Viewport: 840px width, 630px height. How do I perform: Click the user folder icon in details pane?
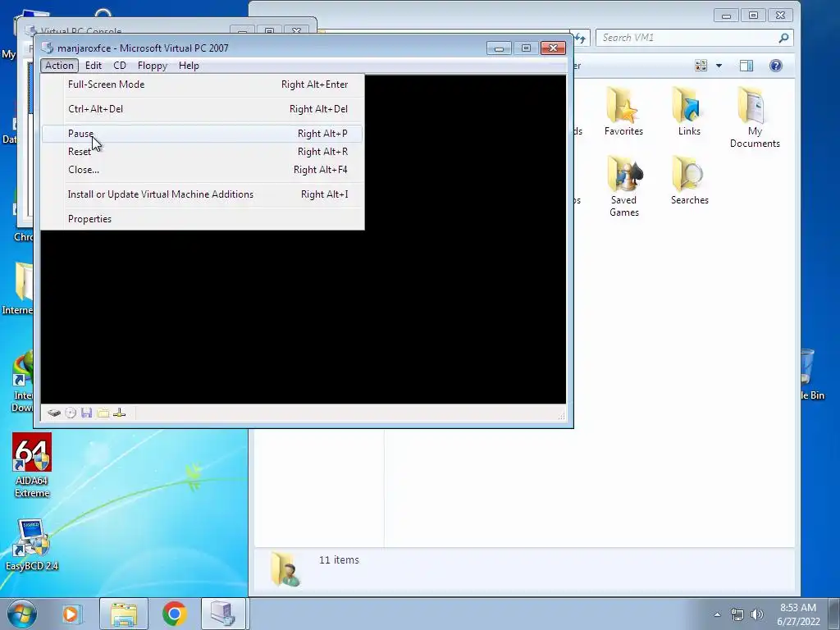click(x=285, y=569)
